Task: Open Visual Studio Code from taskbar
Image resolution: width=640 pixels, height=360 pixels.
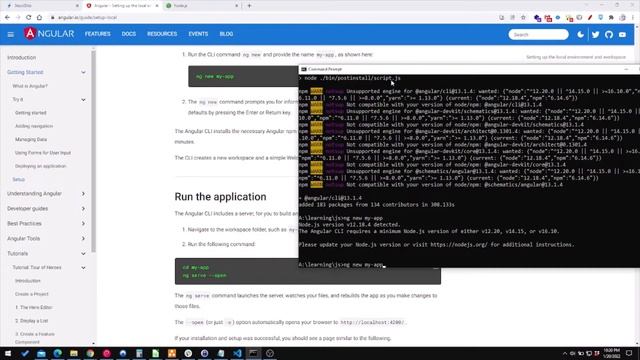Action: 237,353
